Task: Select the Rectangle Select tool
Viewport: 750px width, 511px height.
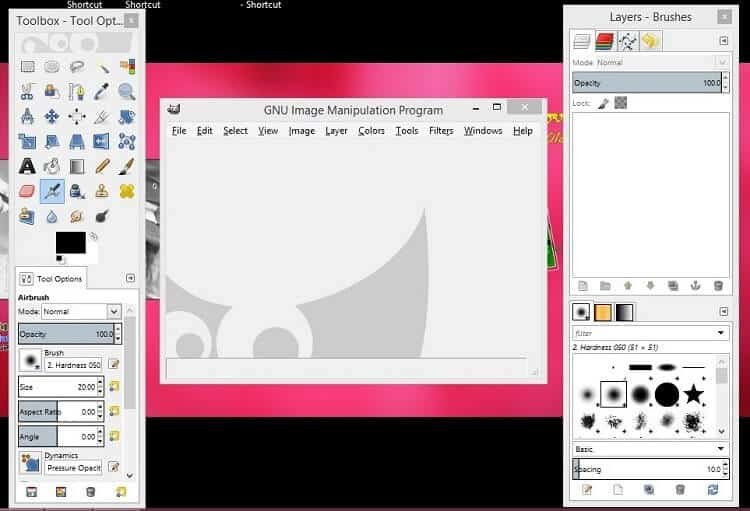Action: (x=28, y=67)
